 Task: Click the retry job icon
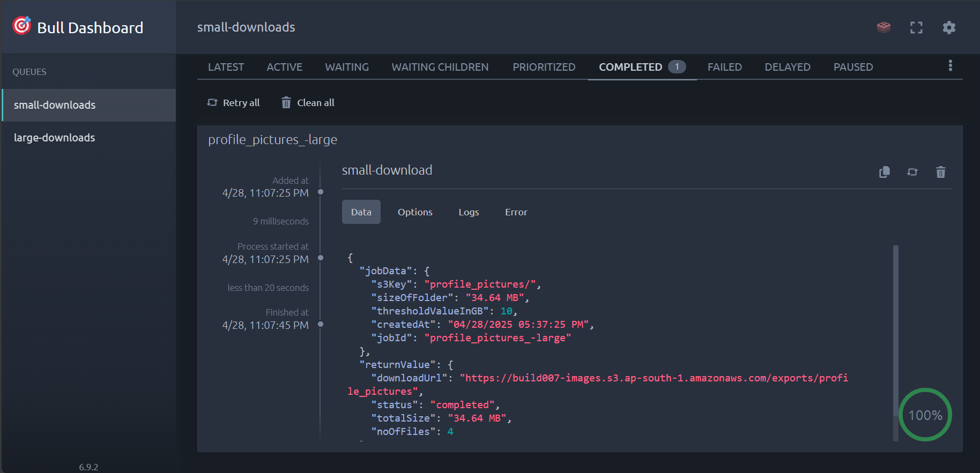[912, 172]
